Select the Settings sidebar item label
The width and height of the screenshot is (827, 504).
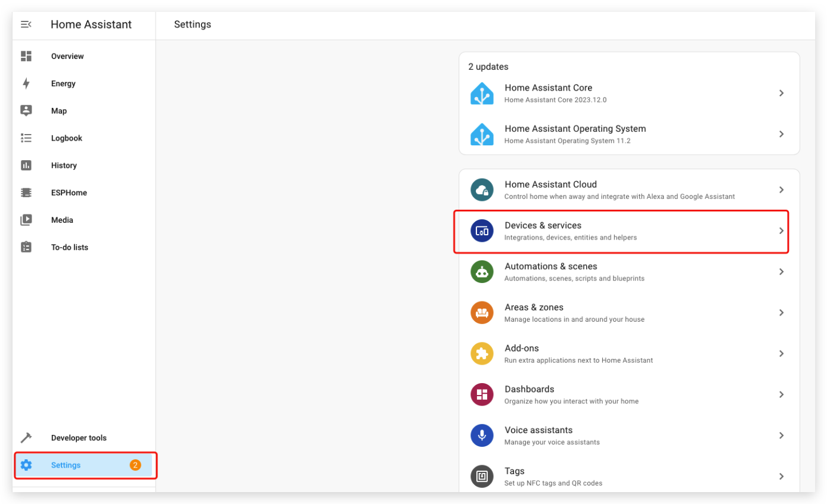(x=66, y=465)
